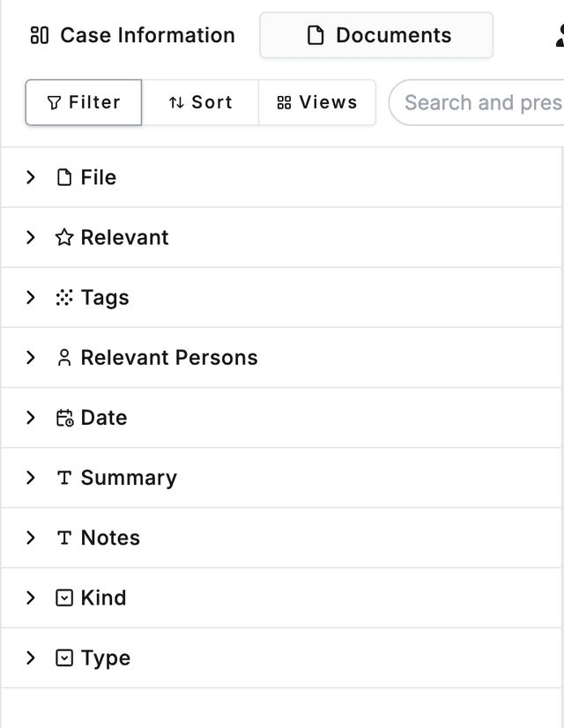This screenshot has height=728, width=564.
Task: Click the select-box icon beside Type
Action: 63,657
